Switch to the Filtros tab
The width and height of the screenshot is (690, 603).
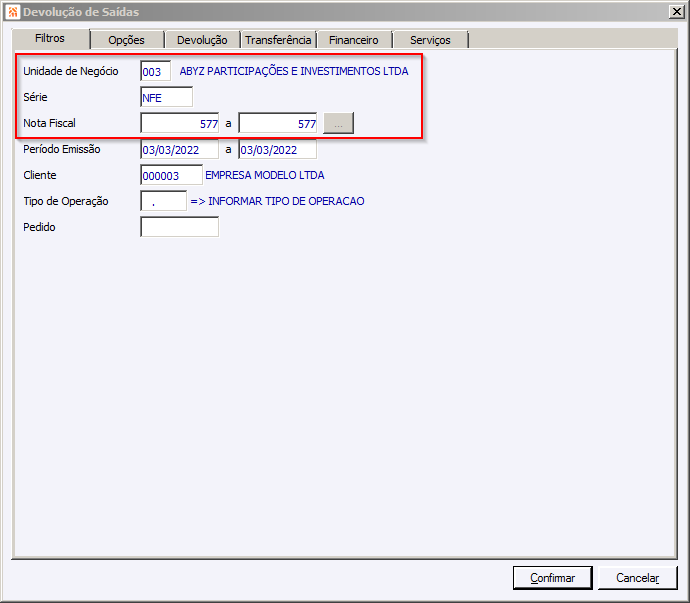click(x=50, y=39)
